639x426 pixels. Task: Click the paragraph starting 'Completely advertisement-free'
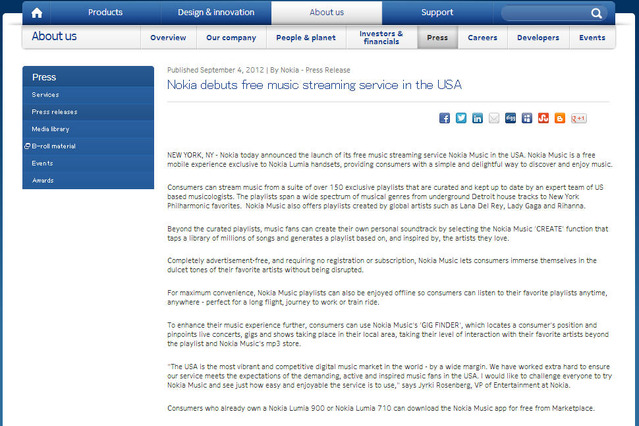coord(382,265)
